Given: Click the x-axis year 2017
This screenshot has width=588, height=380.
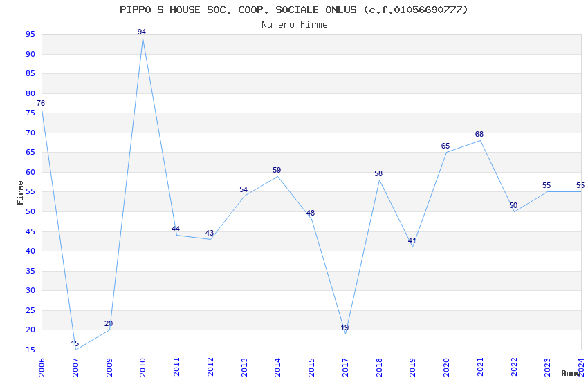Looking at the screenshot, I should point(345,368).
